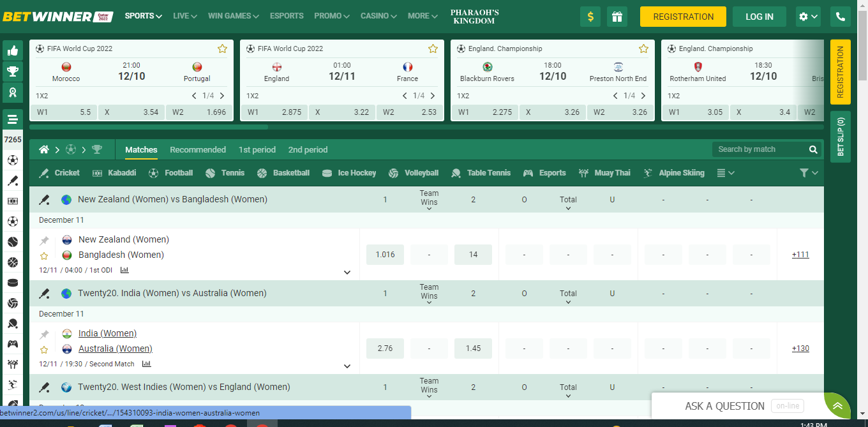Filter by Tennis sport

(x=225, y=173)
